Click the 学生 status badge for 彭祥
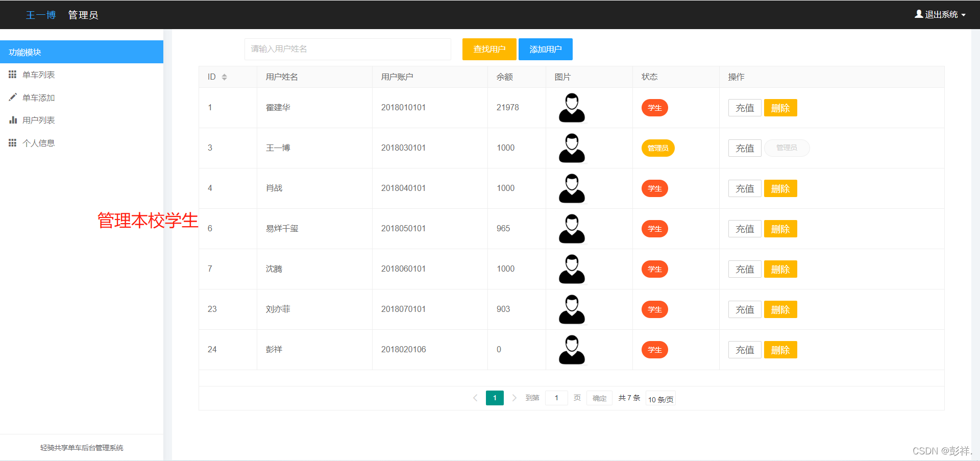The width and height of the screenshot is (980, 461). coord(654,350)
